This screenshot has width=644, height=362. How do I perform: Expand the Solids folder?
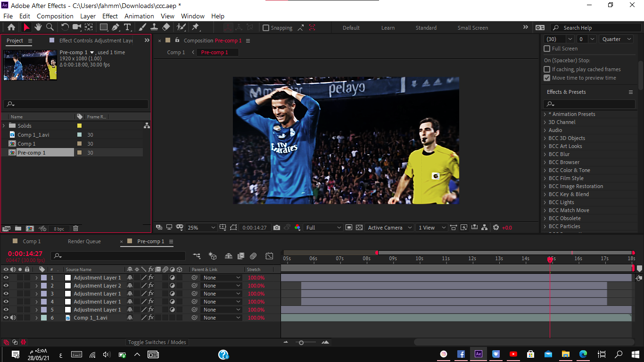[x=4, y=126]
